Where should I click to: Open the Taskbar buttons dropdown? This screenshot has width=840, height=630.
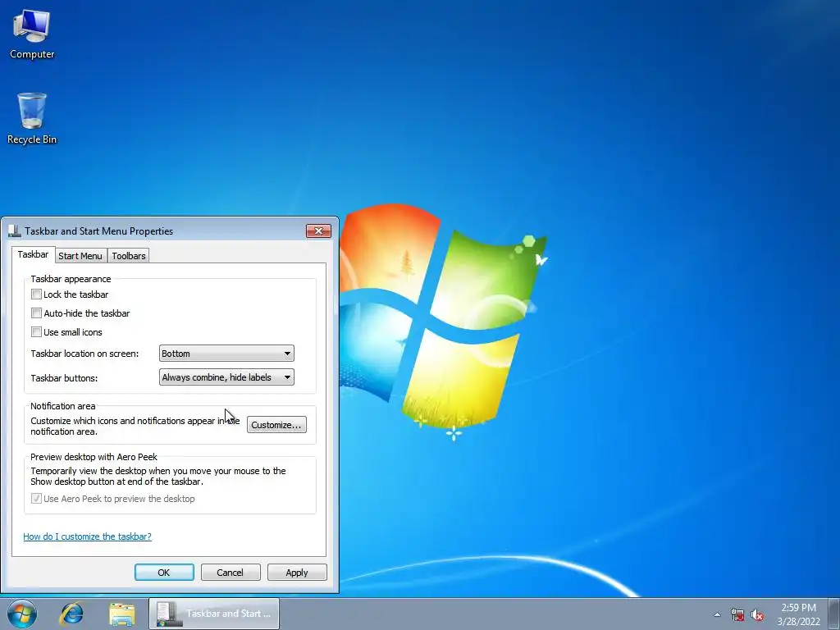click(226, 377)
